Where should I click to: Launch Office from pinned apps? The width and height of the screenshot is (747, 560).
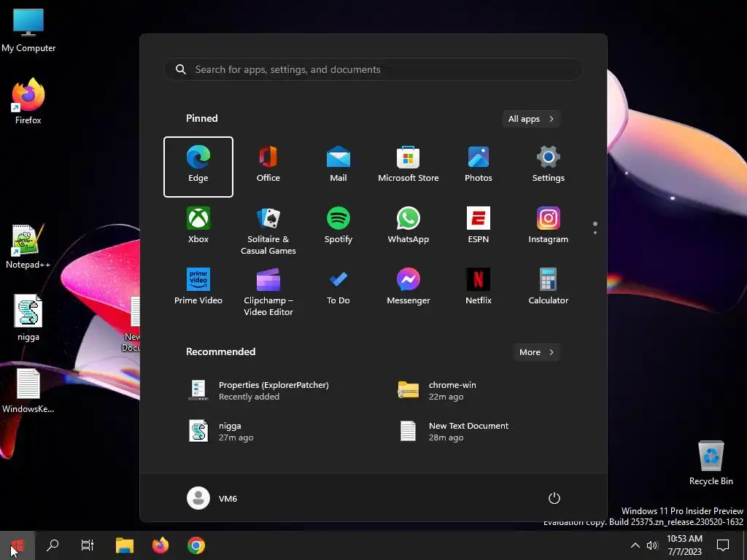click(268, 164)
